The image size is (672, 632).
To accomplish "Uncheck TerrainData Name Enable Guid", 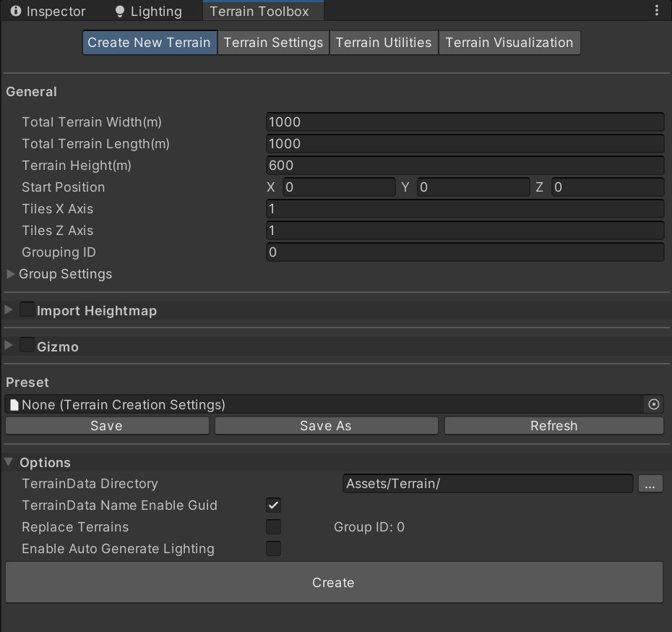I will point(273,505).
